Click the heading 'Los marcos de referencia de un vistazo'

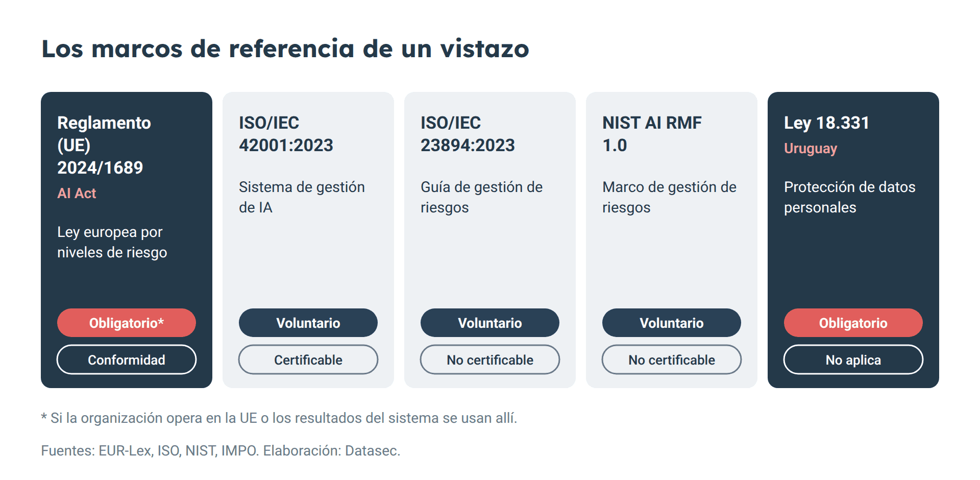(285, 49)
